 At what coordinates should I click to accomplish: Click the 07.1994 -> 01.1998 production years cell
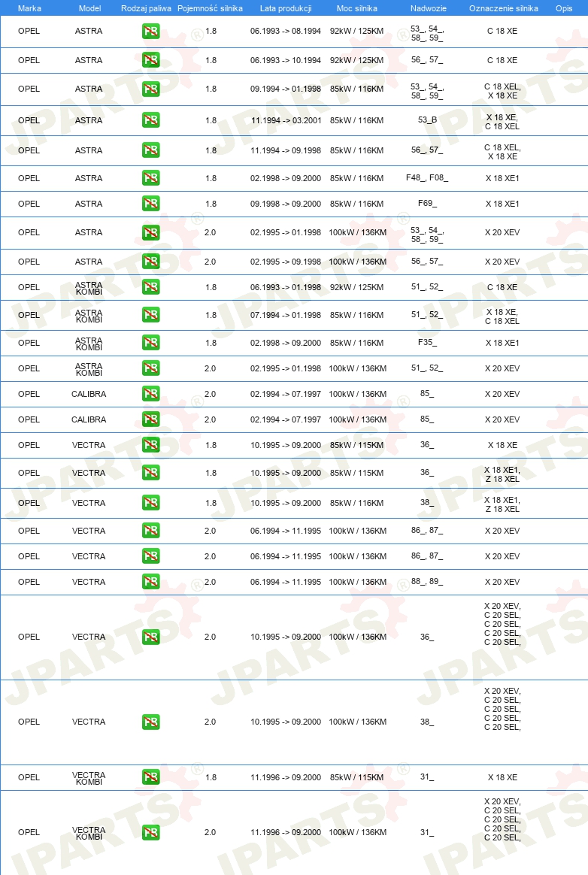pyautogui.click(x=286, y=315)
